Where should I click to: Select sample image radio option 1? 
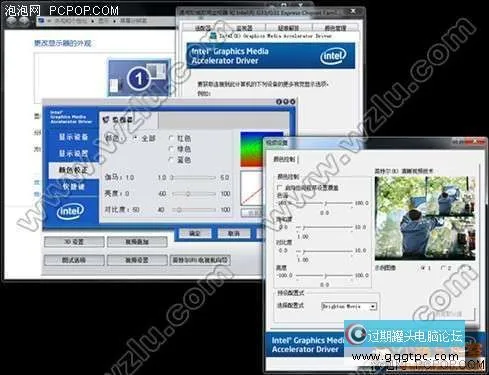point(424,268)
